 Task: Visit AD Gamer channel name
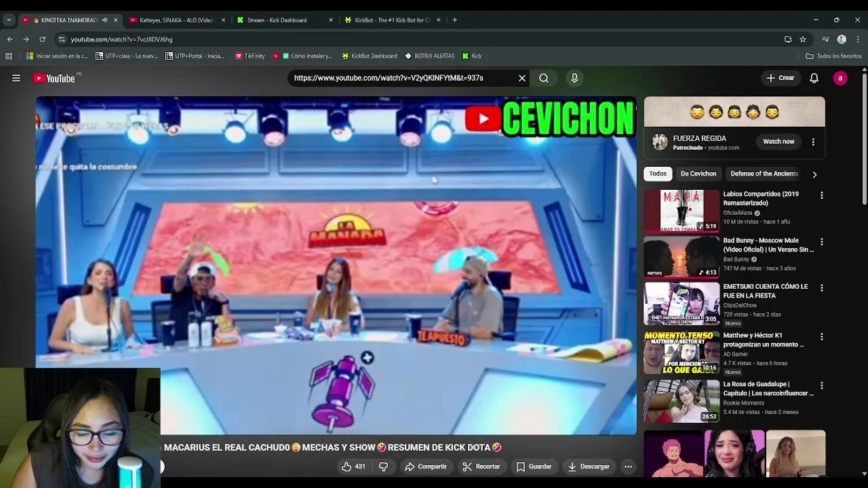[x=736, y=354]
